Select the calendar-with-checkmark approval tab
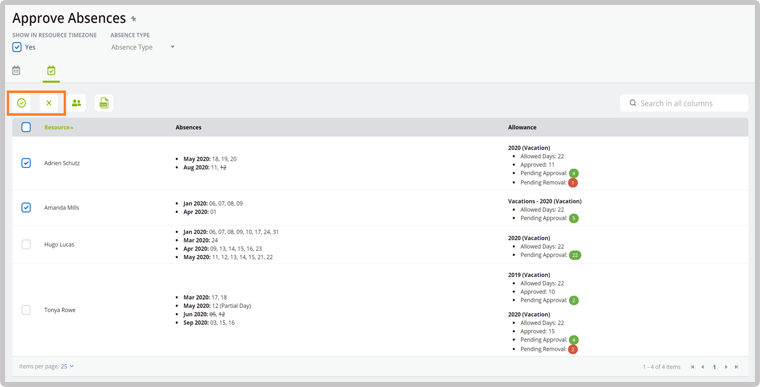This screenshot has width=760, height=387. pyautogui.click(x=51, y=71)
